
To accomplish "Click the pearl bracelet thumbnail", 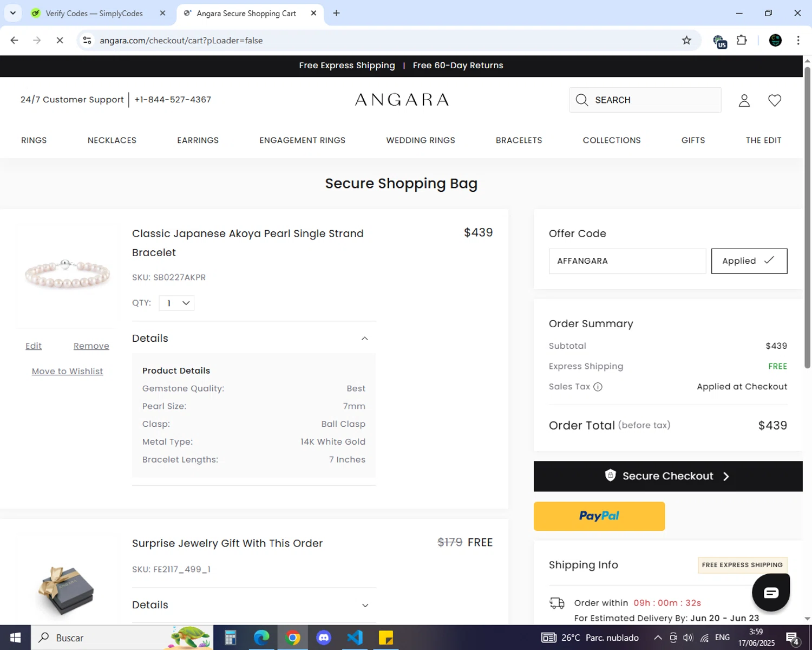I will 67,275.
